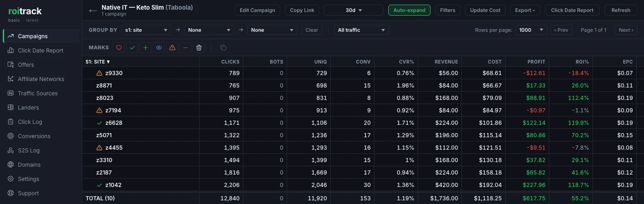The height and width of the screenshot is (204, 644).
Task: Open the 30d date range dropdown
Action: (x=353, y=10)
